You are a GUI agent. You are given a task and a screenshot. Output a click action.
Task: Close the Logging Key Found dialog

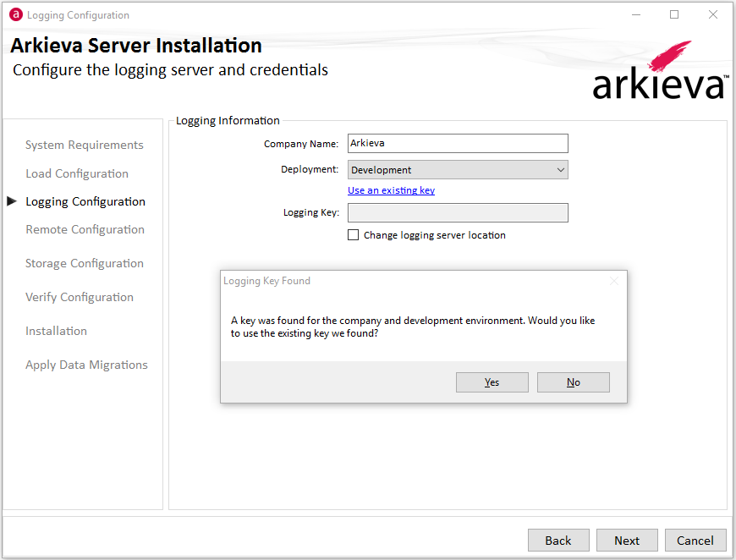click(x=614, y=281)
